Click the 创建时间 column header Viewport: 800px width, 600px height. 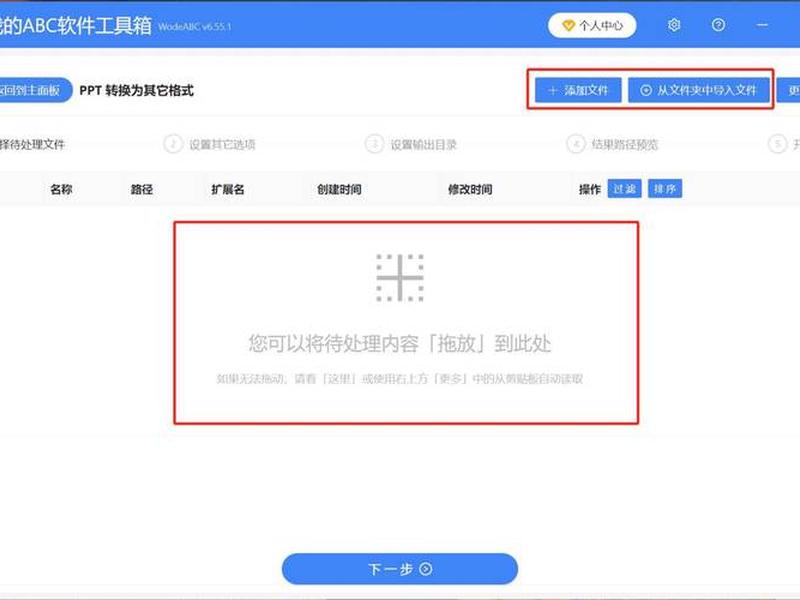click(x=339, y=189)
